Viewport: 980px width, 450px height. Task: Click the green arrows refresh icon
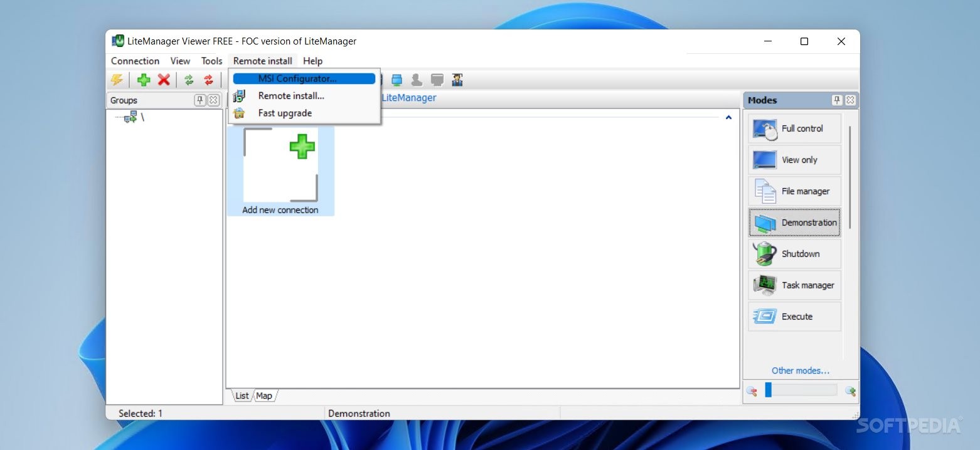[x=189, y=80]
